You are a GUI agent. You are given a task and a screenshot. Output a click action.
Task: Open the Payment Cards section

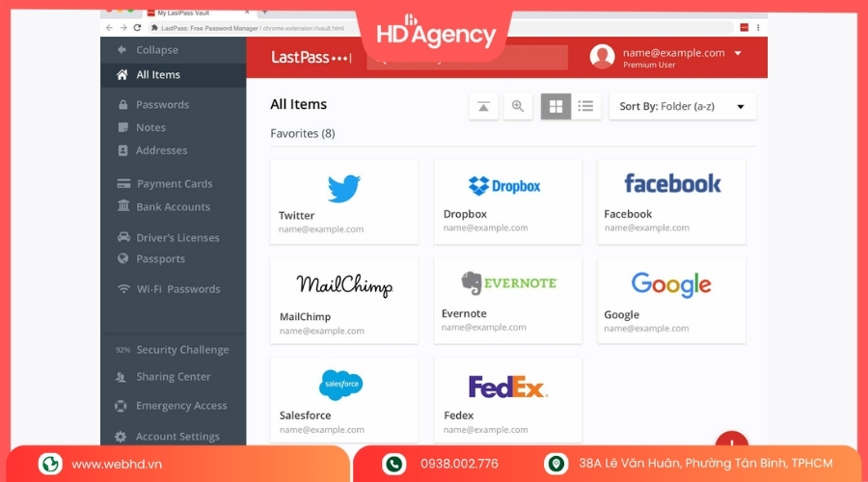click(175, 184)
